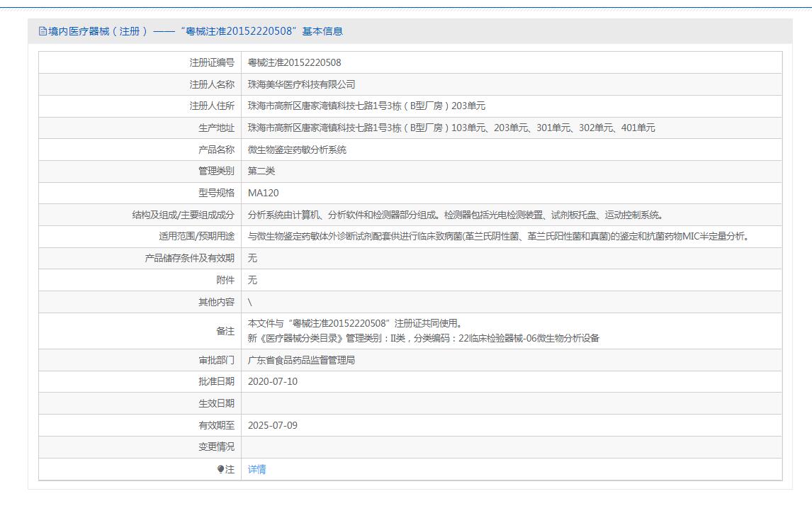Select the approval date 2020-07-10
812x506 pixels.
(x=273, y=382)
